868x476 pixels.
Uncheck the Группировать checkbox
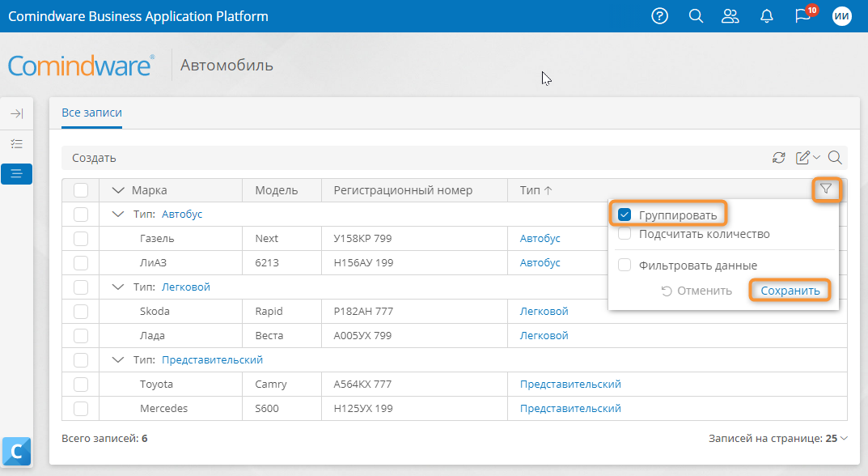tap(625, 215)
